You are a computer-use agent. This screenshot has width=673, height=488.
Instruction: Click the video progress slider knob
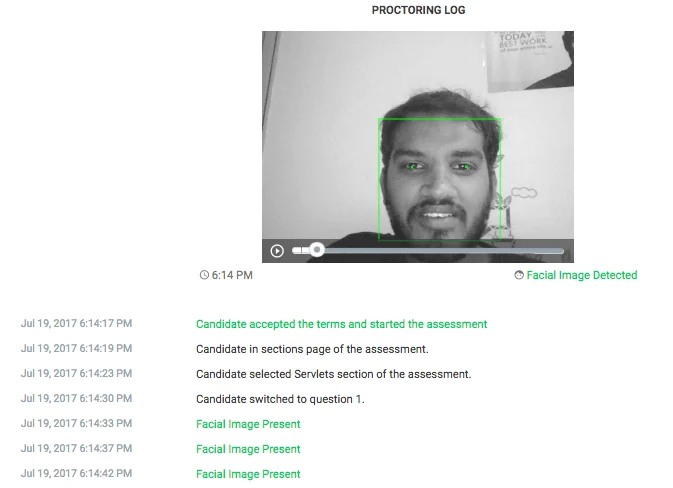coord(317,250)
